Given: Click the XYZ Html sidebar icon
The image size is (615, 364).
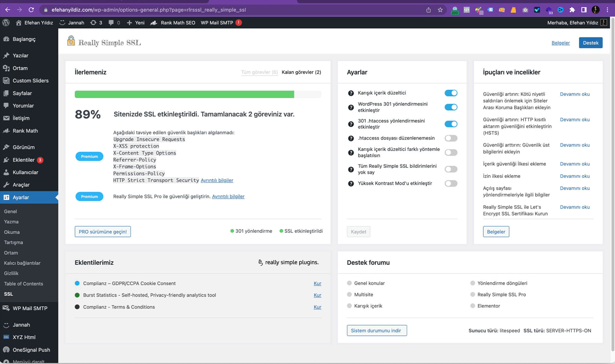Looking at the screenshot, I should click(x=6, y=337).
